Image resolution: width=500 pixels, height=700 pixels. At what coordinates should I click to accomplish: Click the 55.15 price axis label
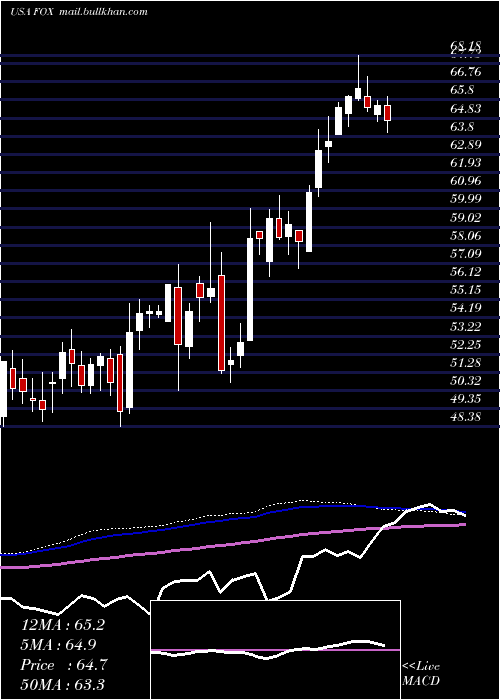466,290
